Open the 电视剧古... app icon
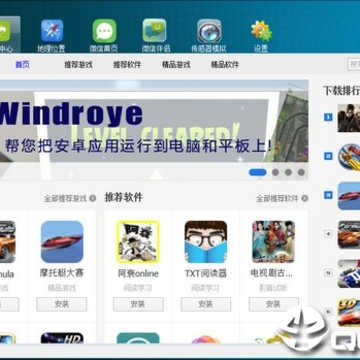360x360 pixels. tap(274, 242)
